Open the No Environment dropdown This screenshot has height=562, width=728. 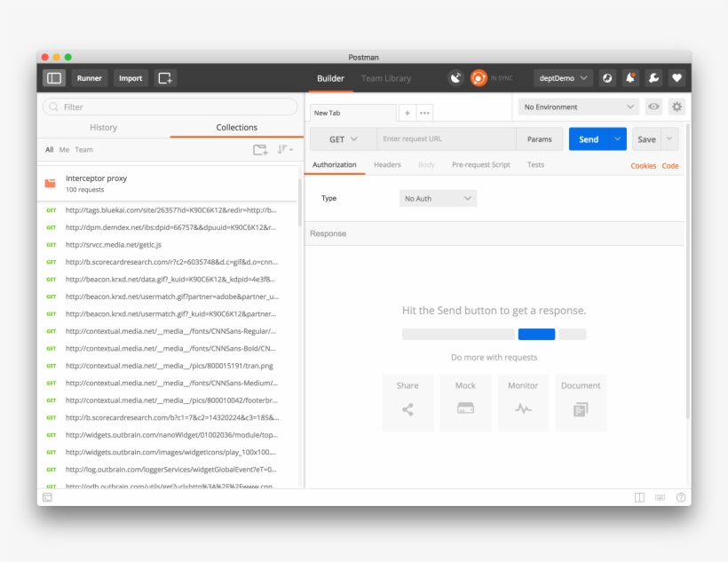pos(579,107)
